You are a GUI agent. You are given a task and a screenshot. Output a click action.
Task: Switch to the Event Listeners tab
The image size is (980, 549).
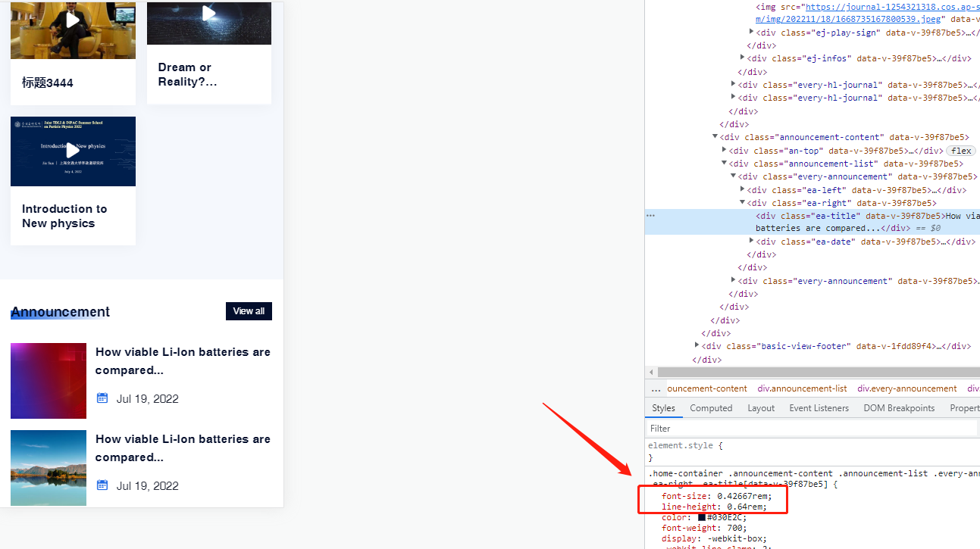click(x=819, y=408)
